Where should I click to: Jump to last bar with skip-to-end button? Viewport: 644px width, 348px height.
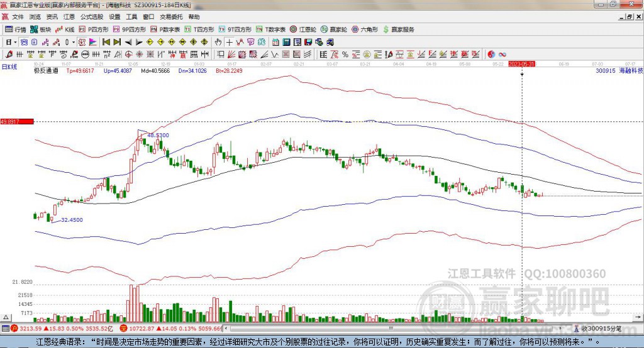[x=117, y=42]
